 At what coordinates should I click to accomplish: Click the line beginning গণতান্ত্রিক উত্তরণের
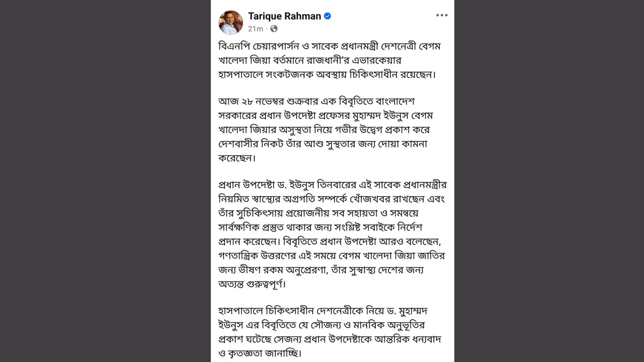(332, 255)
